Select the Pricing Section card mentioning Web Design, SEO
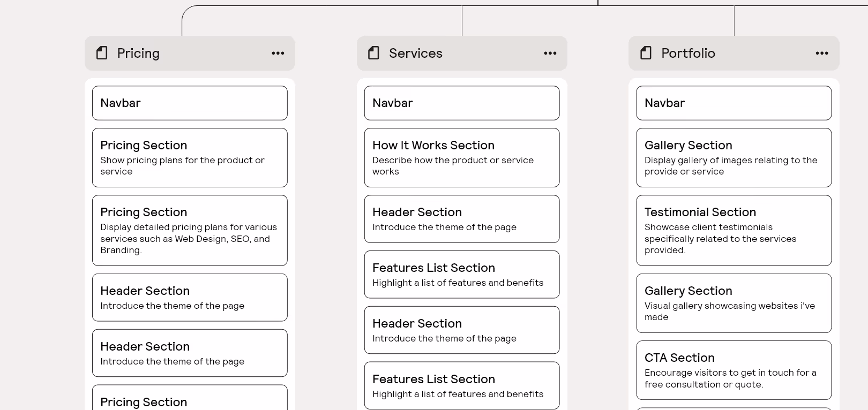 tap(190, 230)
